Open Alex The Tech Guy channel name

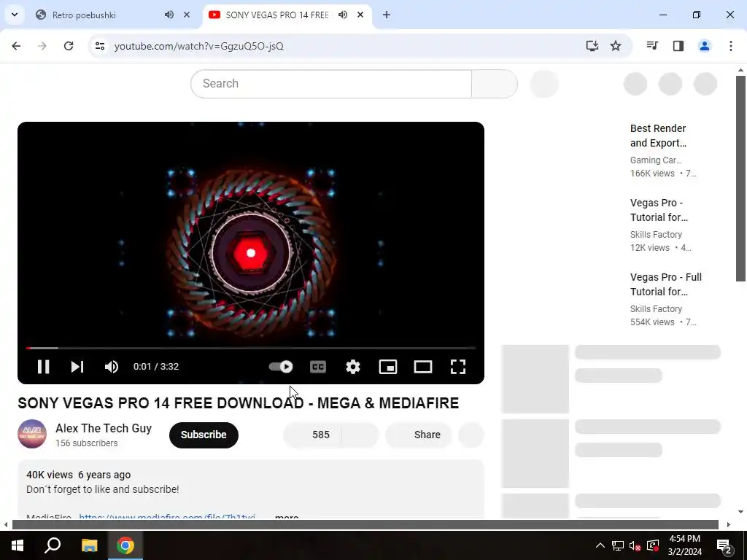coord(104,428)
